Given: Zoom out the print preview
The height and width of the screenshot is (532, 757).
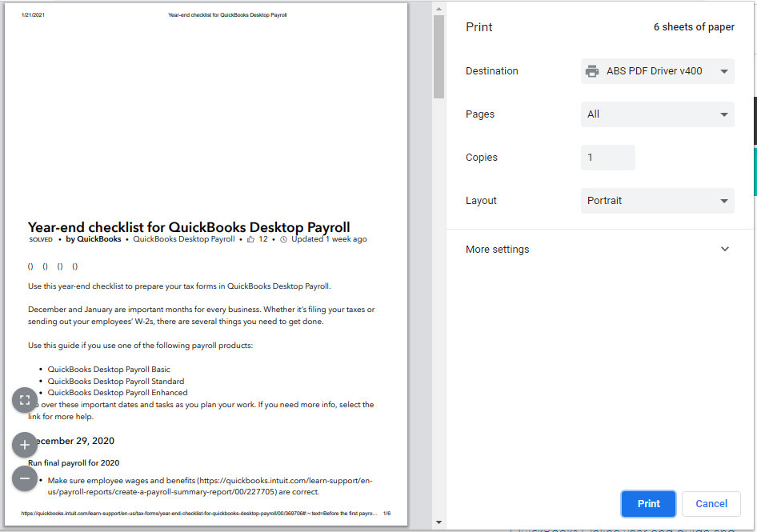Looking at the screenshot, I should [25, 478].
